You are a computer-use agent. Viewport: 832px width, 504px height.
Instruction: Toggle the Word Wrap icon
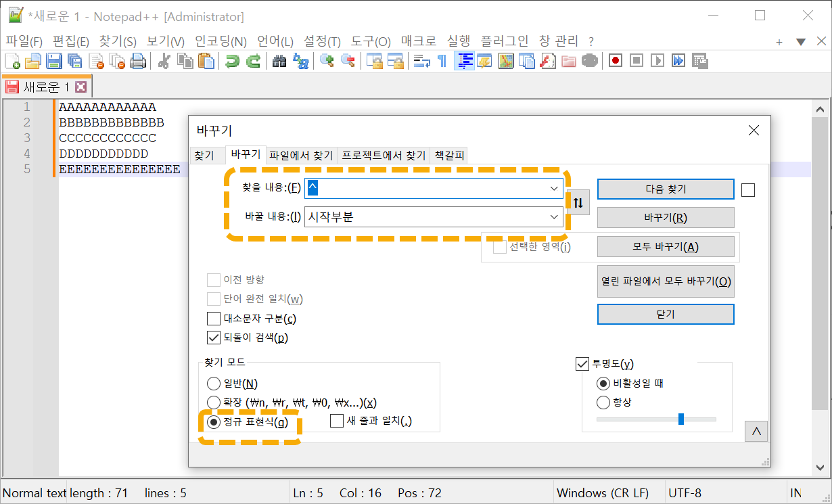[x=421, y=60]
